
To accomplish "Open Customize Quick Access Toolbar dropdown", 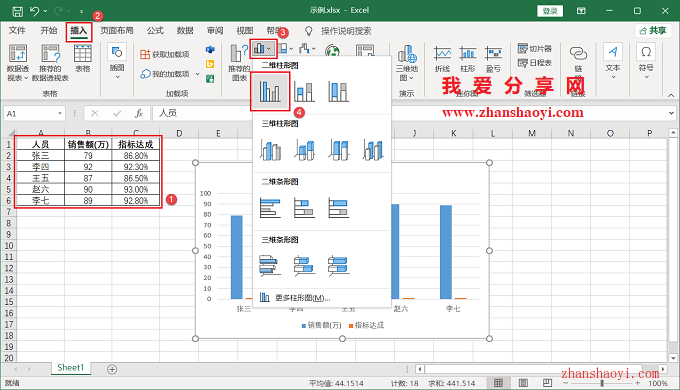I will [x=82, y=11].
